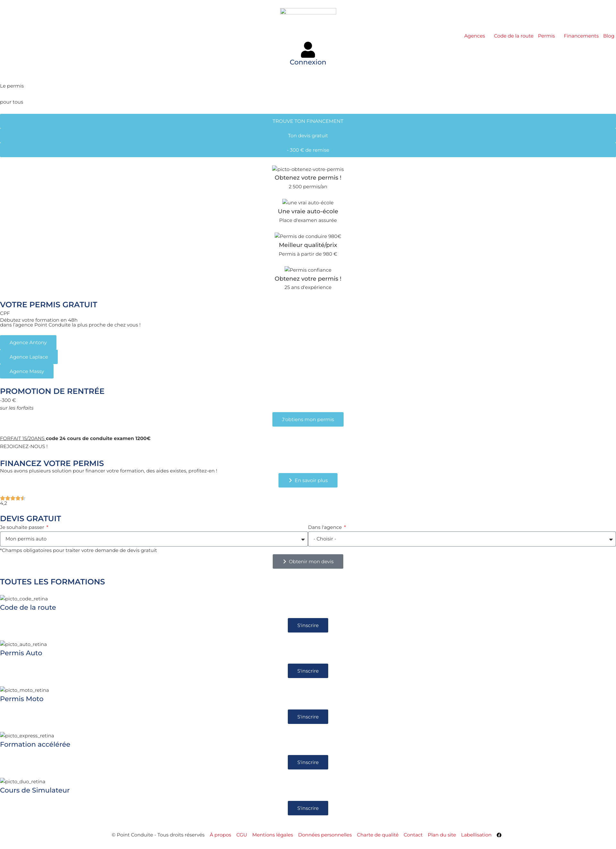
Task: Click 'TOUTES LES FORMATIONS' heading
Action: [52, 582]
